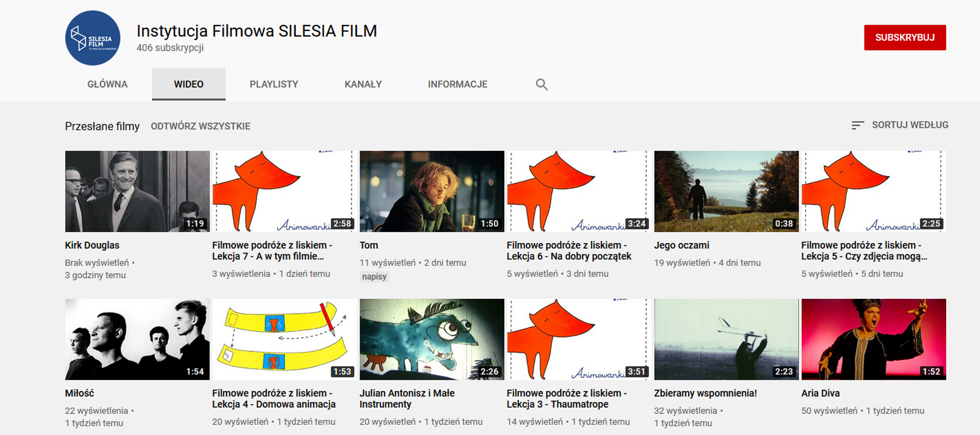Click the Przesłane filmy heading
The image size is (980, 435).
click(x=102, y=126)
